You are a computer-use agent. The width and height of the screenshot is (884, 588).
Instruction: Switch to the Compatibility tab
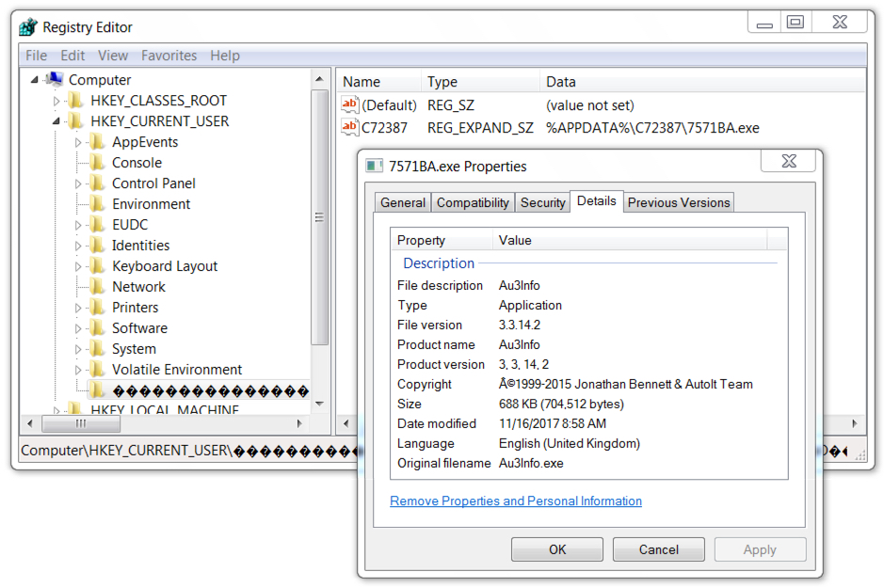[x=473, y=203]
